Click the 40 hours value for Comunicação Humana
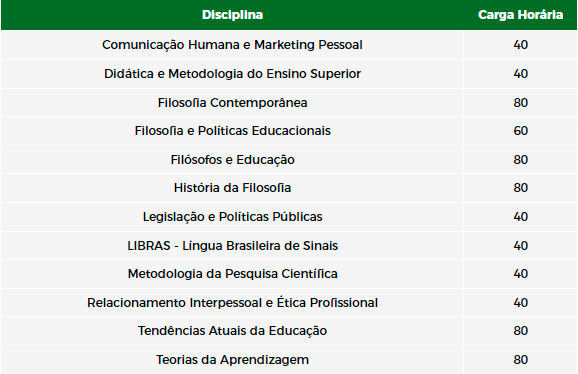The width and height of the screenshot is (578, 374). [520, 45]
